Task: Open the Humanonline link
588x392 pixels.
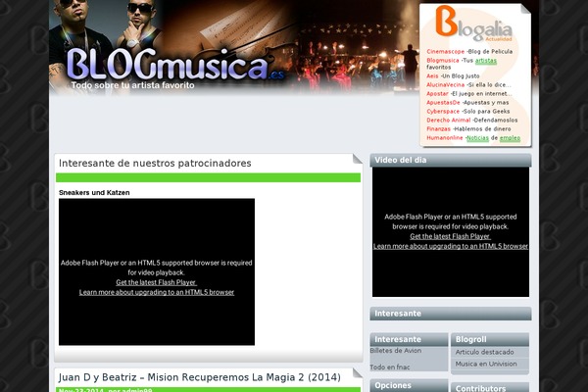Action: [444, 138]
